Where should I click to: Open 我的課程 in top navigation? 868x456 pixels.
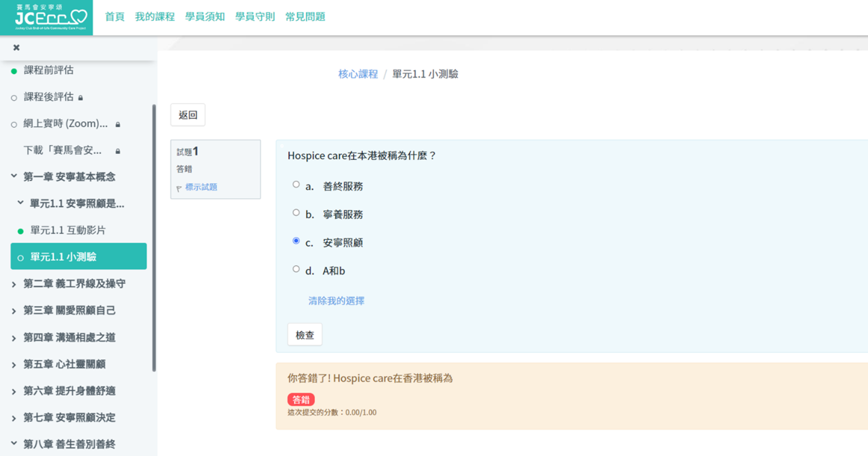tap(155, 16)
